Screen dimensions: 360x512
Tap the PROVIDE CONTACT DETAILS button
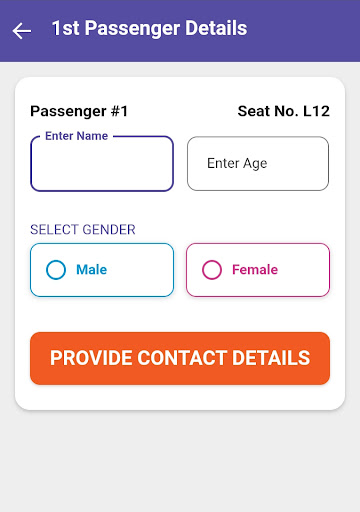point(180,358)
